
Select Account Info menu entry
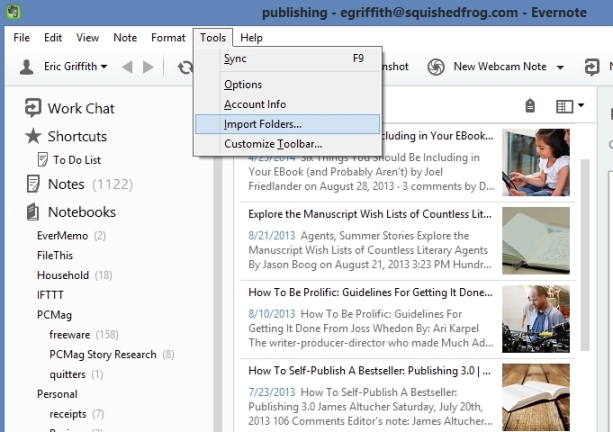tap(287, 104)
